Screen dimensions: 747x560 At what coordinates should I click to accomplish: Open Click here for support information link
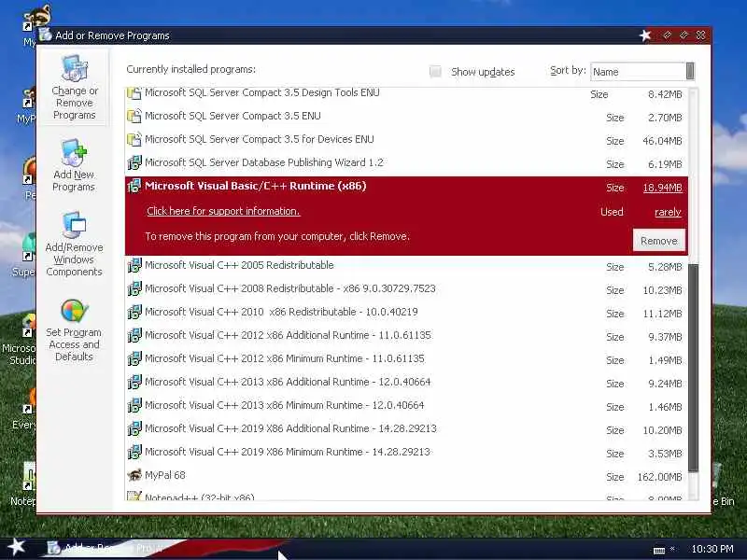(x=223, y=212)
